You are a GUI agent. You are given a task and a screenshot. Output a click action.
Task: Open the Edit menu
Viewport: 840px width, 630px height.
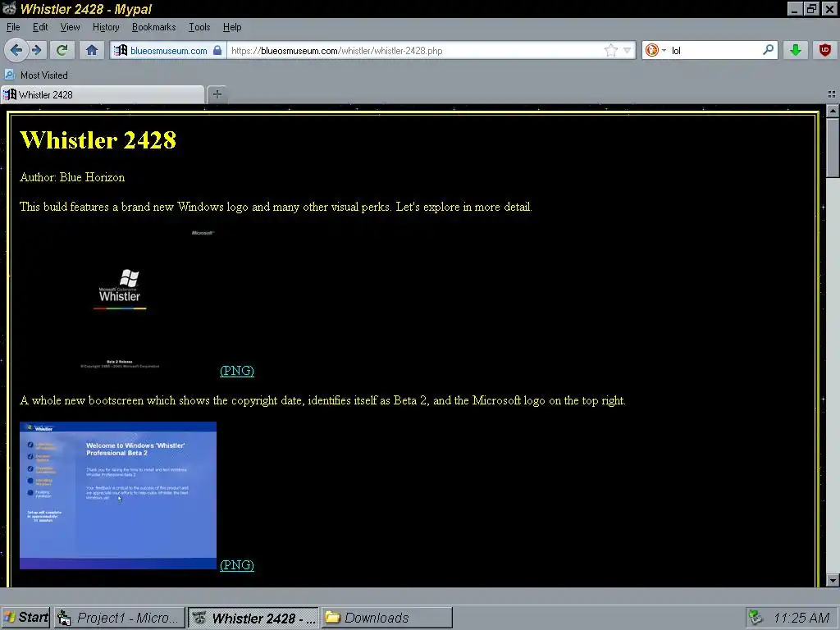pyautogui.click(x=40, y=27)
